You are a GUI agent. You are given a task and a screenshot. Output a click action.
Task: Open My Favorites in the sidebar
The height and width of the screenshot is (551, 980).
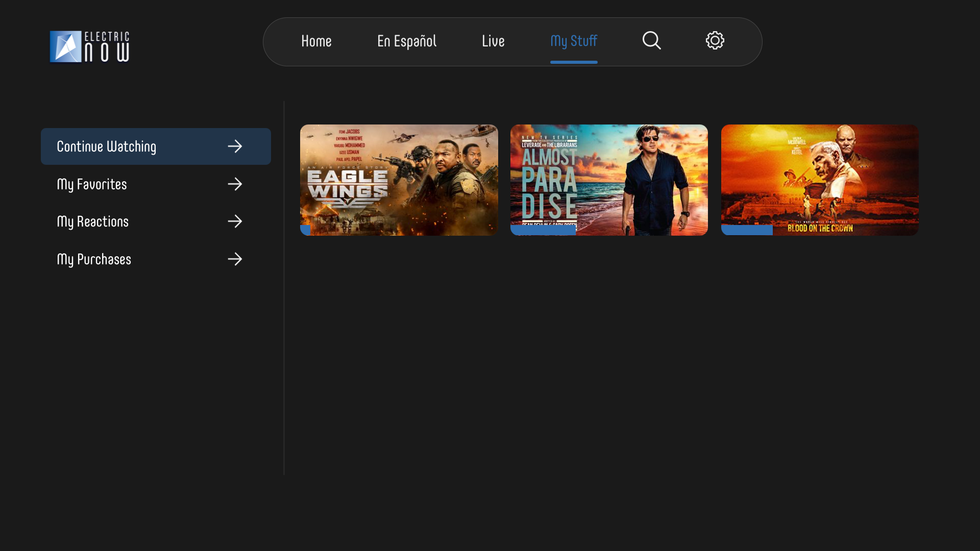tap(156, 184)
